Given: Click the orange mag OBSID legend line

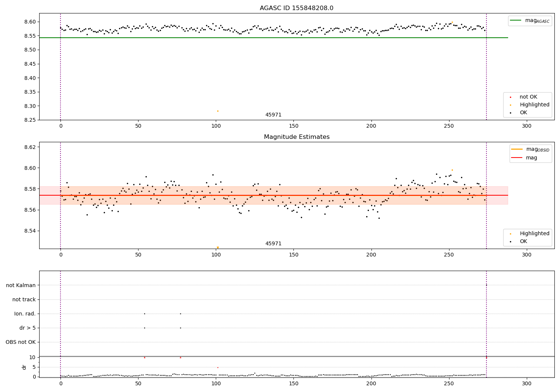Looking at the screenshot, I should 517,149.
